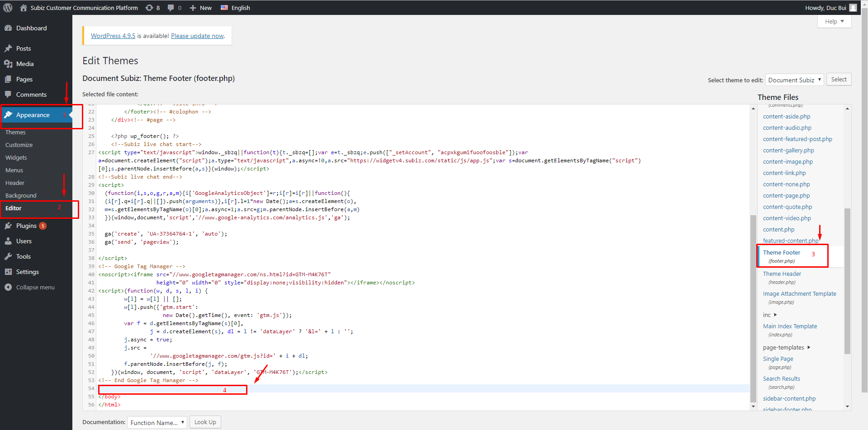Open the Function Name documentation dropdown

[x=157, y=422]
